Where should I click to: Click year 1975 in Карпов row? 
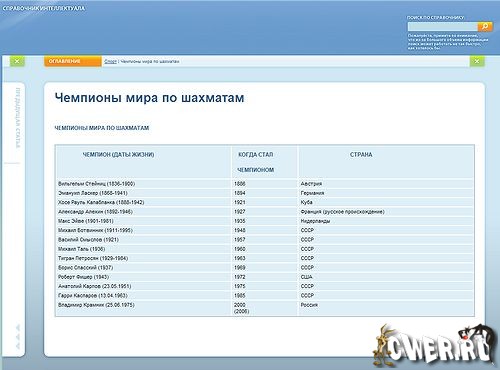pyautogui.click(x=240, y=286)
